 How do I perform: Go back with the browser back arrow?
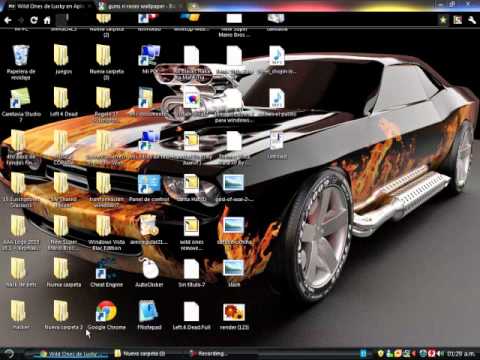pos(8,21)
